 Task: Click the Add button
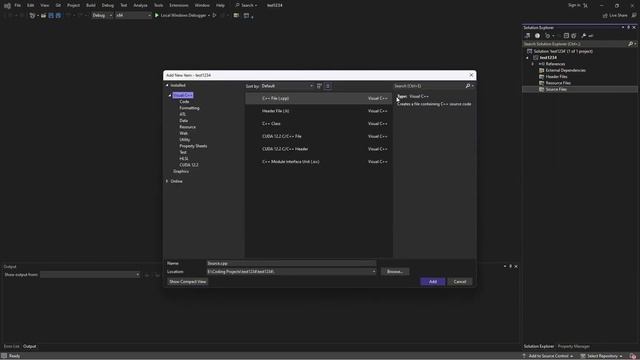pos(433,282)
